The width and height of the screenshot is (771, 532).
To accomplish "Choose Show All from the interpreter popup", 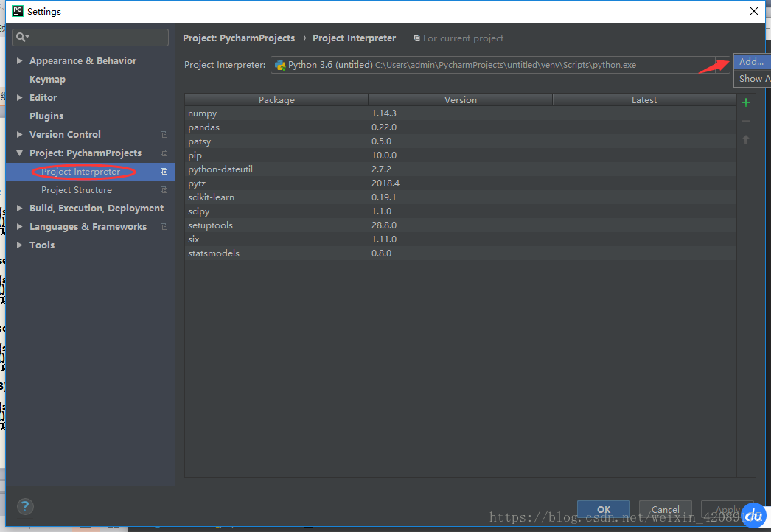I will (x=753, y=79).
